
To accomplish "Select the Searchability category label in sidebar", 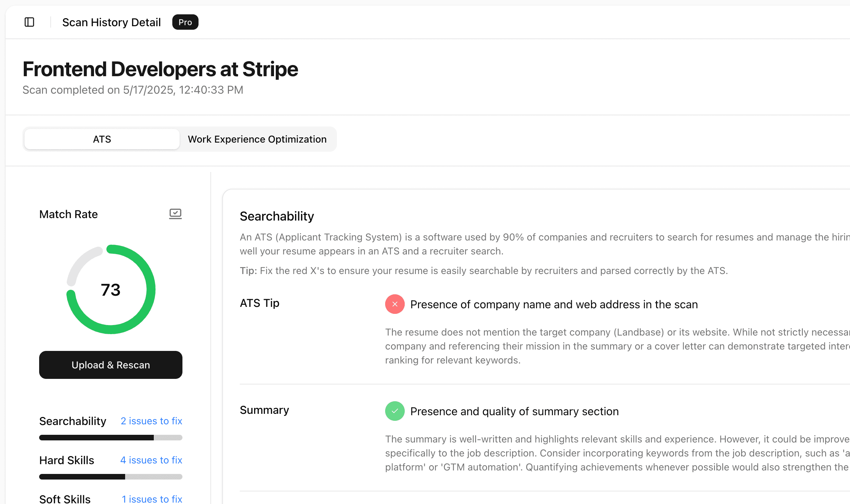I will coord(73,421).
